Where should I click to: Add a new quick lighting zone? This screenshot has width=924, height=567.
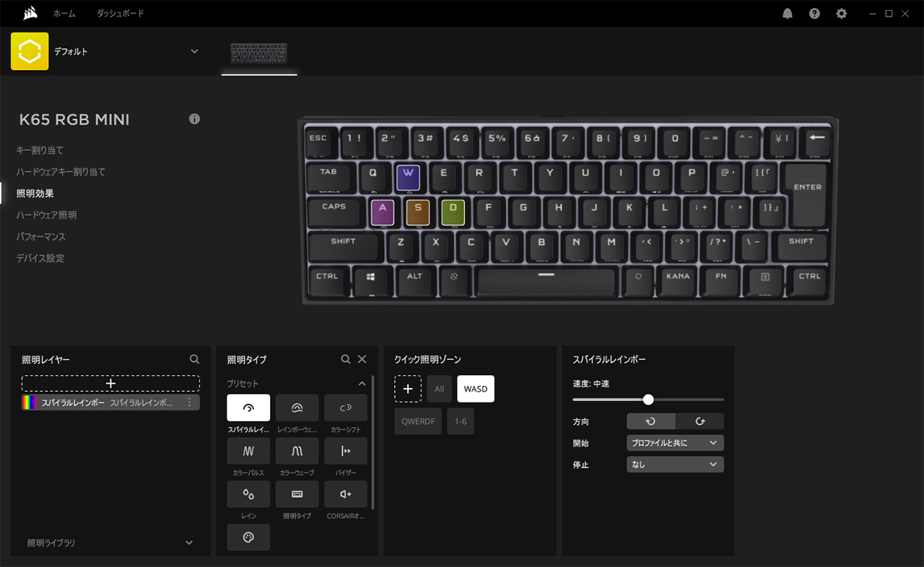pyautogui.click(x=408, y=389)
